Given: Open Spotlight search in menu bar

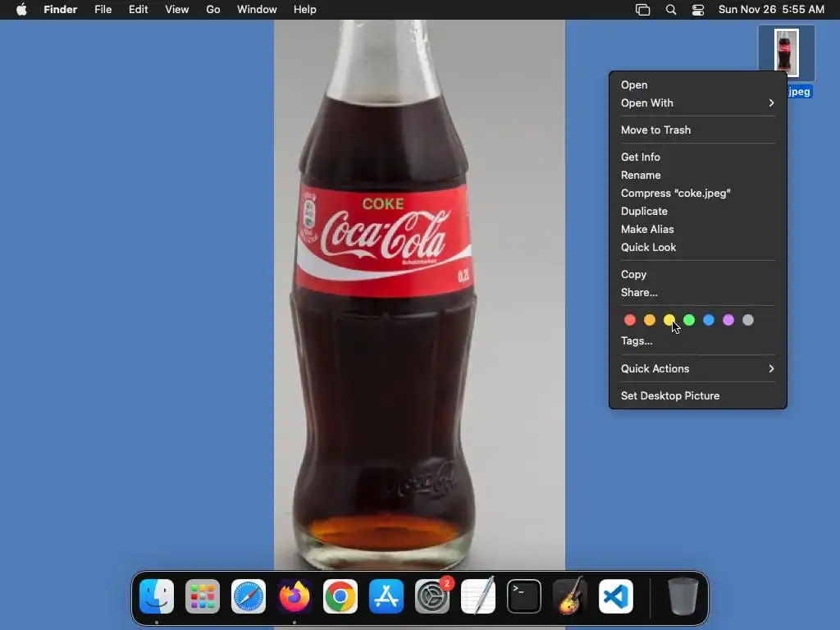Looking at the screenshot, I should [671, 10].
